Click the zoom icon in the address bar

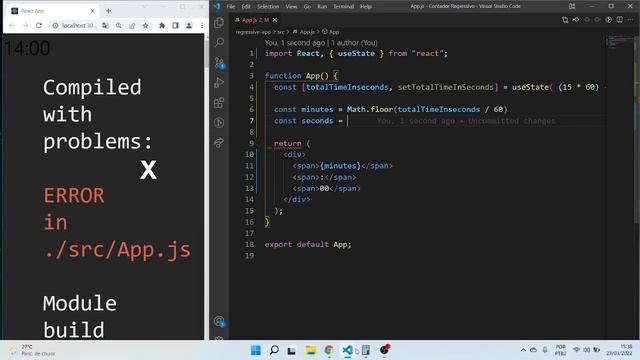[118, 25]
